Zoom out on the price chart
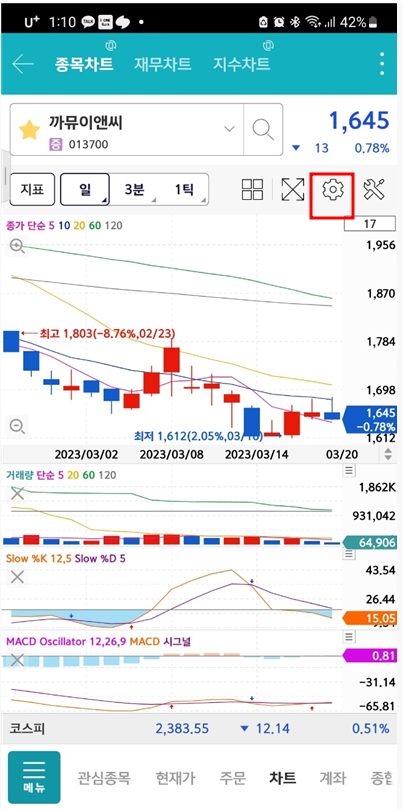403x809 pixels. 17,426
